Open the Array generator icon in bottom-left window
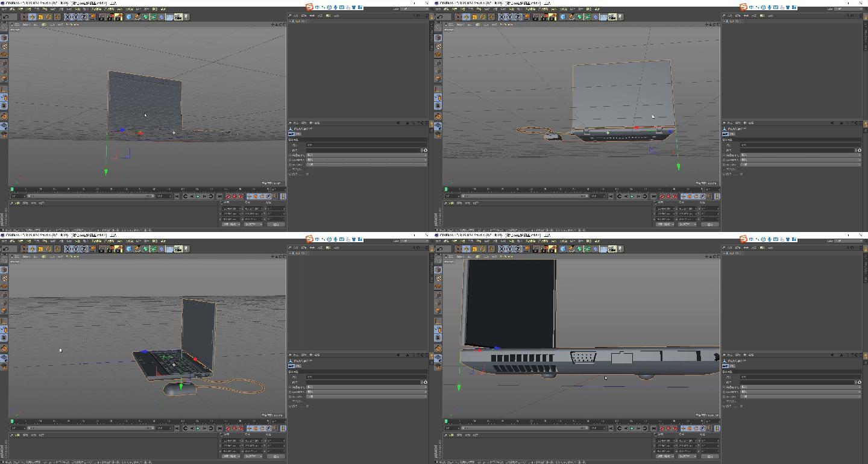Screen dimensions: 868x464 (x=154, y=249)
